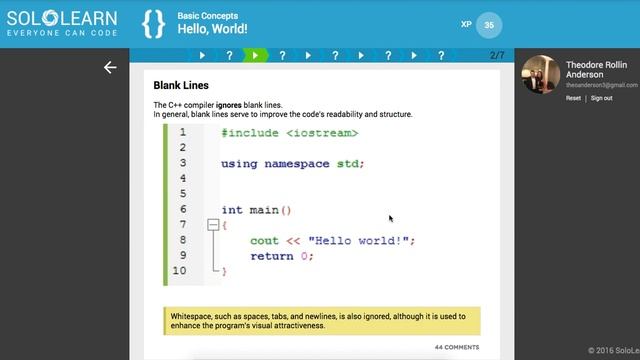Click the Blank Lines heading
Image resolution: width=640 pixels, height=360 pixels.
point(181,85)
